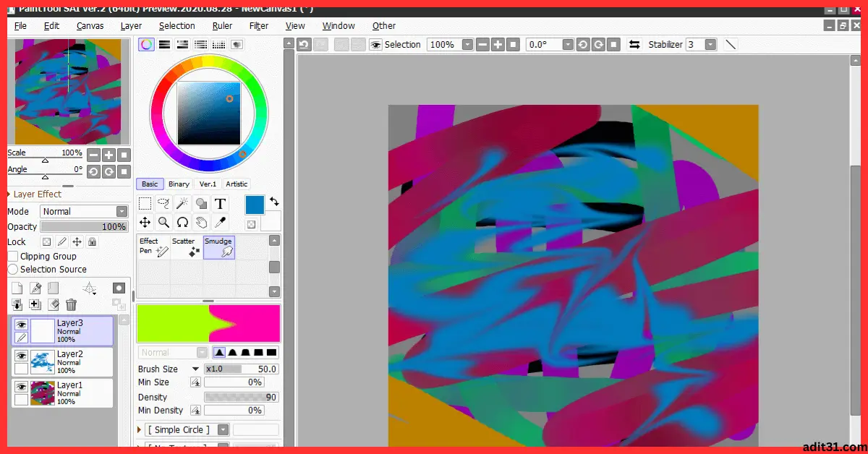Toggle the color swatches panel
Screen dimensions: 868x454
218,45
